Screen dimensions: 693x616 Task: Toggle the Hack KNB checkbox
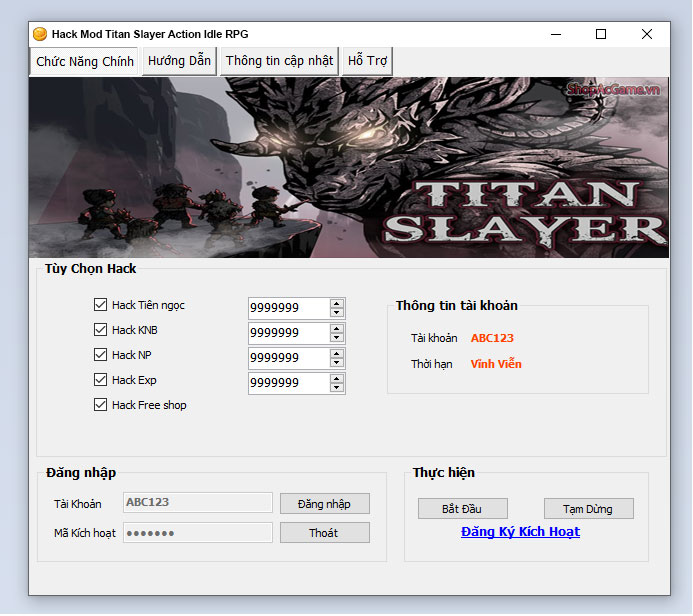click(x=100, y=330)
